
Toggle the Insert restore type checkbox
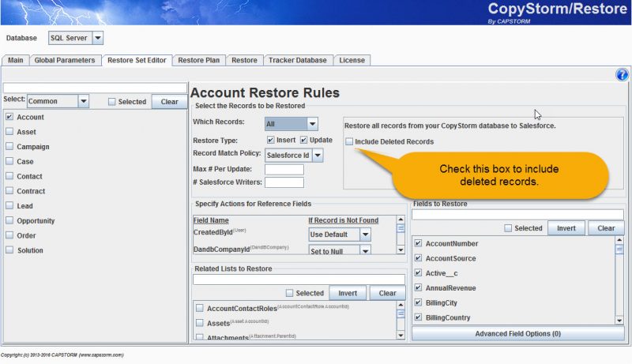[x=270, y=140]
